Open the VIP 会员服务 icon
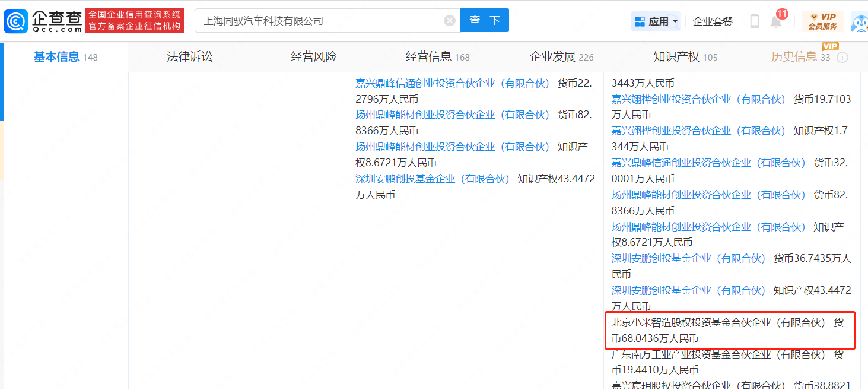The width and height of the screenshot is (868, 390). 822,21
